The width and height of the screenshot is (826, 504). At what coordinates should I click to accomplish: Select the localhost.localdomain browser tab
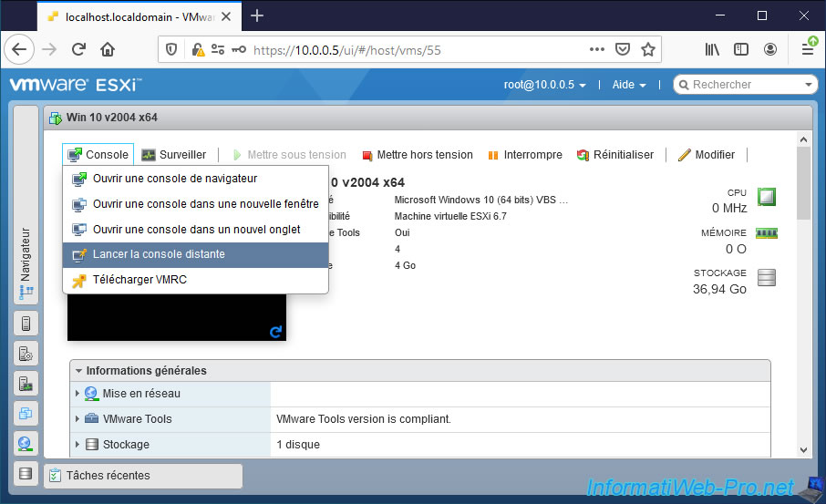coord(139,16)
